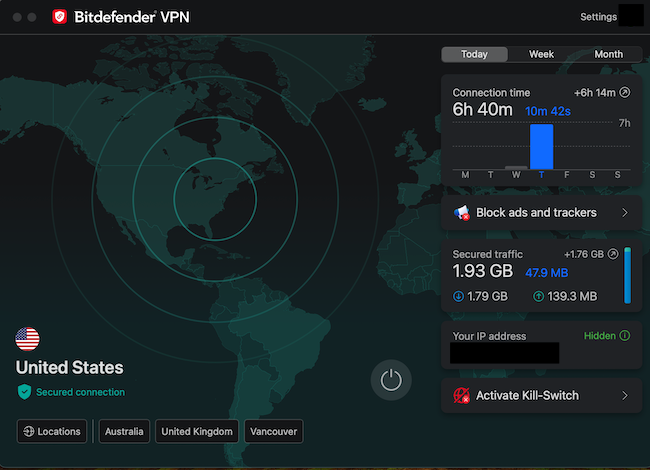Click the vertical traffic usage bar

pos(628,275)
